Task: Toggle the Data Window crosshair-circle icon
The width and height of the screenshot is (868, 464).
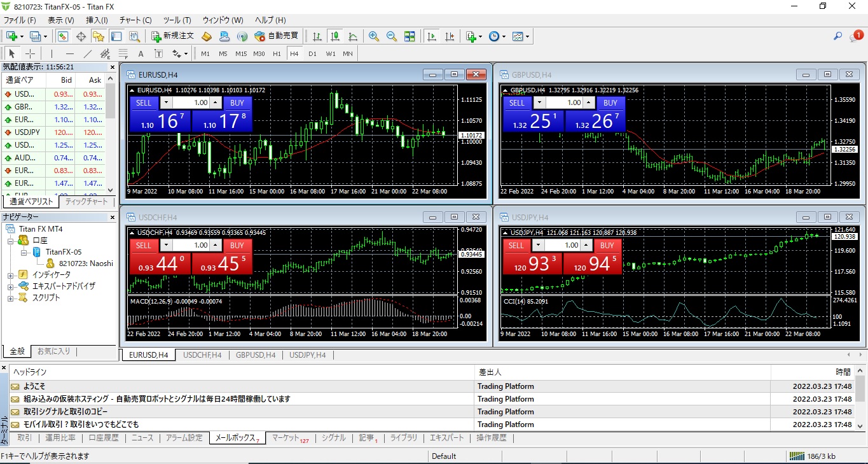Action: pos(81,36)
